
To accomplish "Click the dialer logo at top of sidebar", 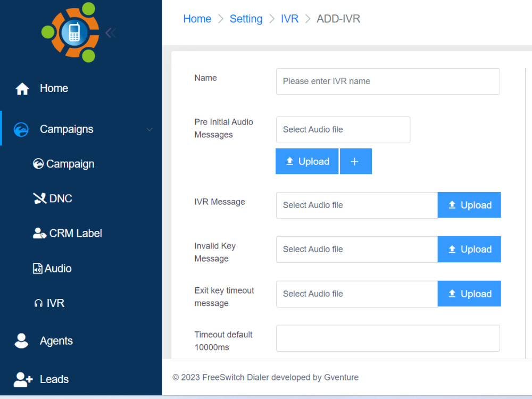I will click(73, 32).
